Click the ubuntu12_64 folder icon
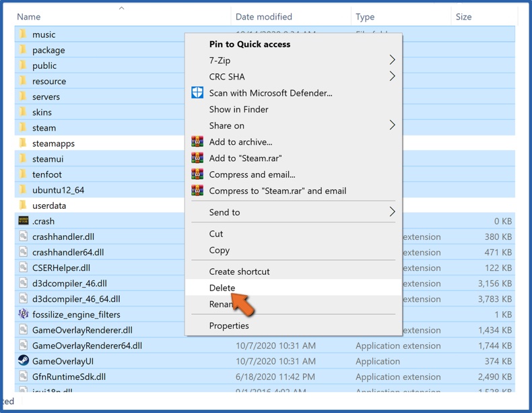Image resolution: width=532 pixels, height=413 pixels. (23, 190)
